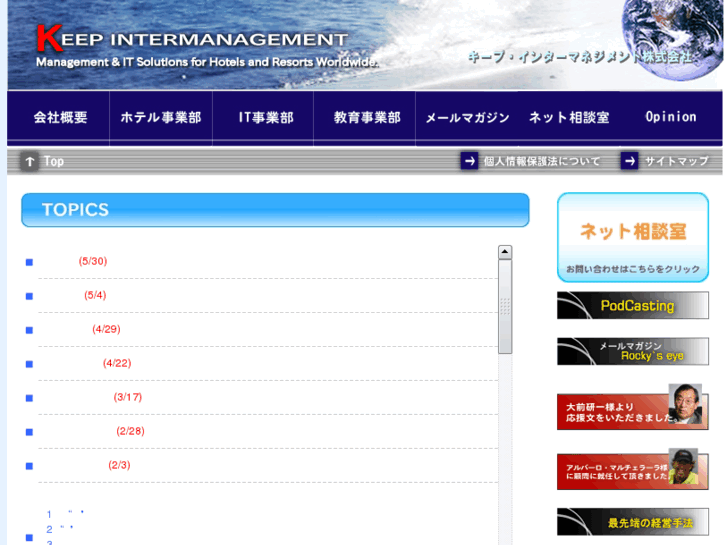Click the blue bullet next to (4/22)

point(29,364)
